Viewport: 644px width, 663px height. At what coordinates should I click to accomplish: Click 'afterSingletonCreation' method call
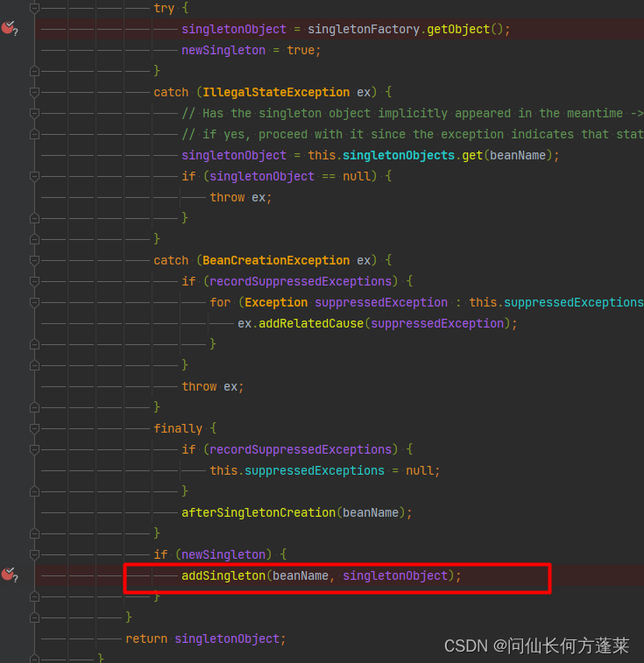(x=258, y=512)
